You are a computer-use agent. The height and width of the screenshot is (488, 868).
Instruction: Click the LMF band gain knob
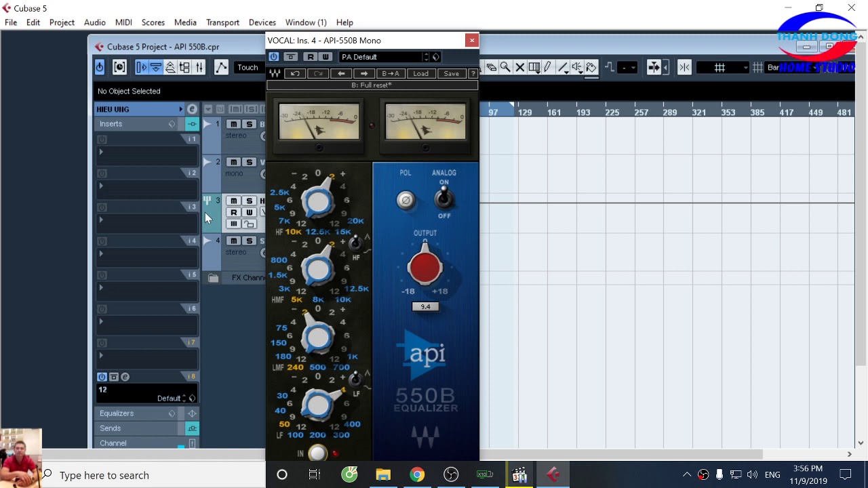pyautogui.click(x=318, y=336)
